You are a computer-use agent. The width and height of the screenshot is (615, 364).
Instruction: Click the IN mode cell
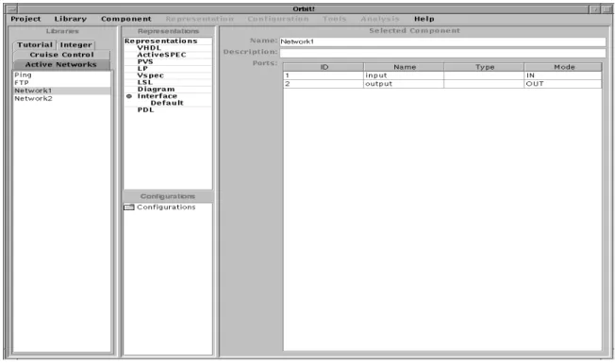(x=563, y=75)
